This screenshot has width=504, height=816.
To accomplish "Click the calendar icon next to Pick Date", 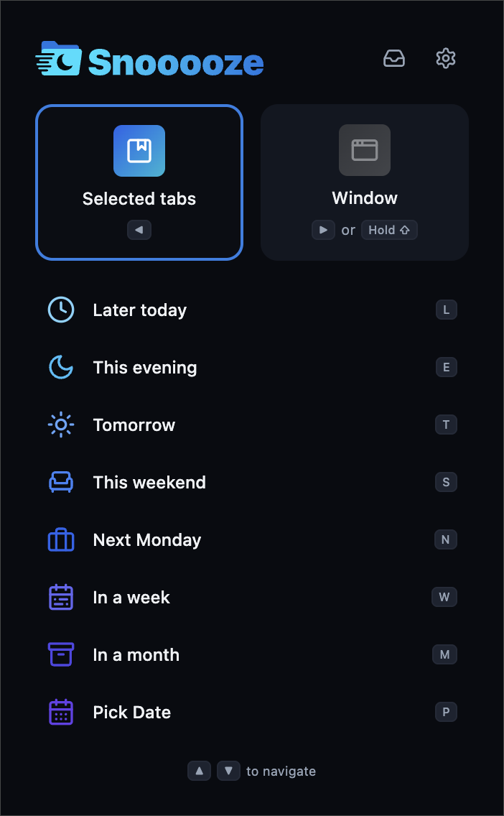I will [x=61, y=712].
